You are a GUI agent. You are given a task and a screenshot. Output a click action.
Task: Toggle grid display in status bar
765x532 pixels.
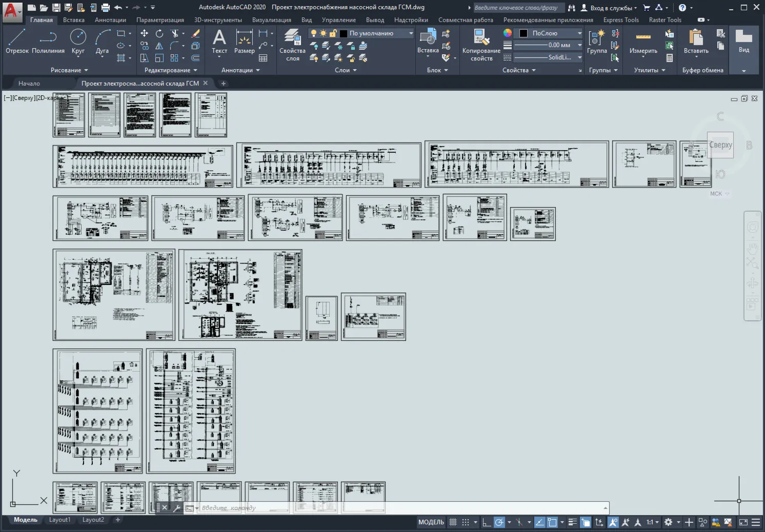point(453,522)
